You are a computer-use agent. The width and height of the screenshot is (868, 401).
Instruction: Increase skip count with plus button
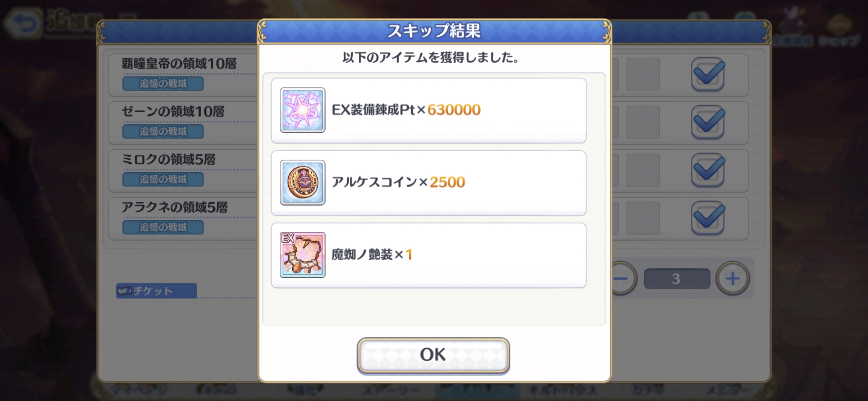point(732,278)
